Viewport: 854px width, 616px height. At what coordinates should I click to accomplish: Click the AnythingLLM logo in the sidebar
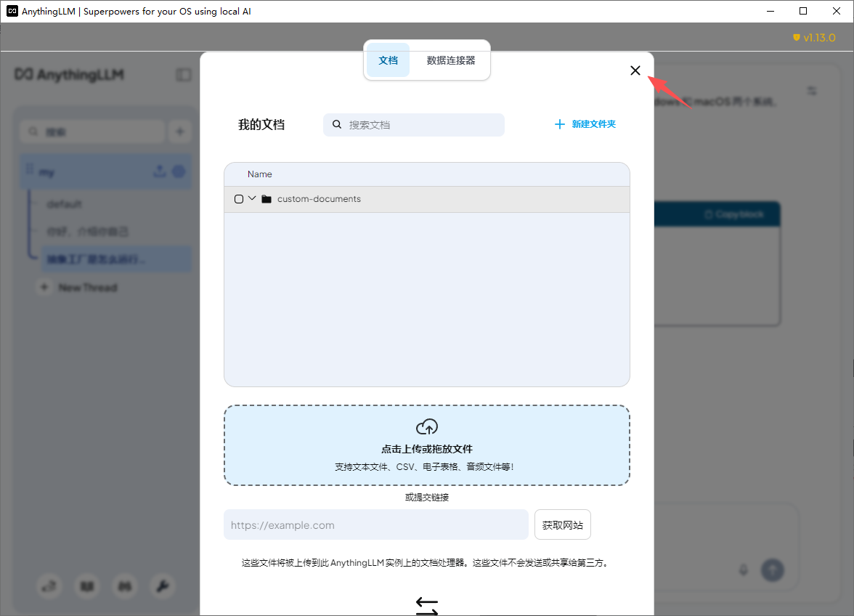[x=69, y=75]
